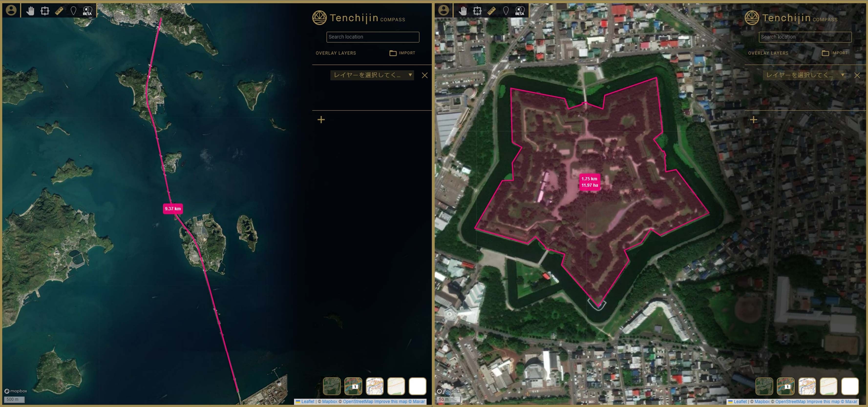Select the area selection frame tool, left map
The width and height of the screenshot is (868, 407).
[44, 11]
